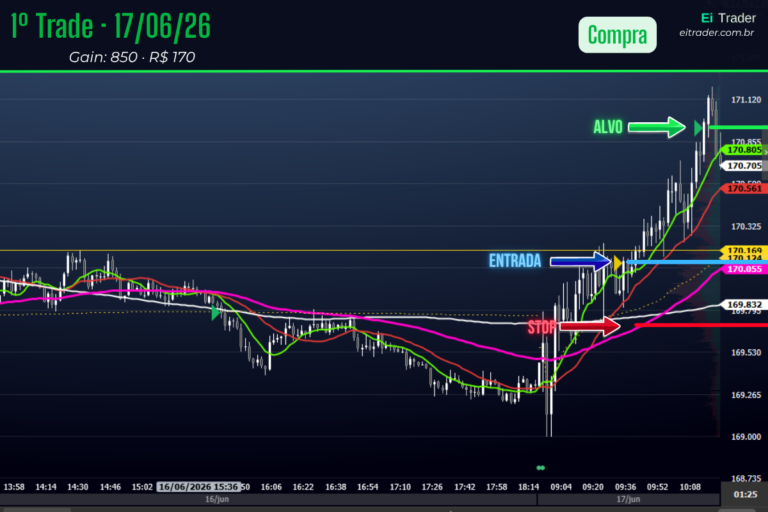Select the white 170.705 price tag
This screenshot has width=768, height=512.
coord(744,166)
